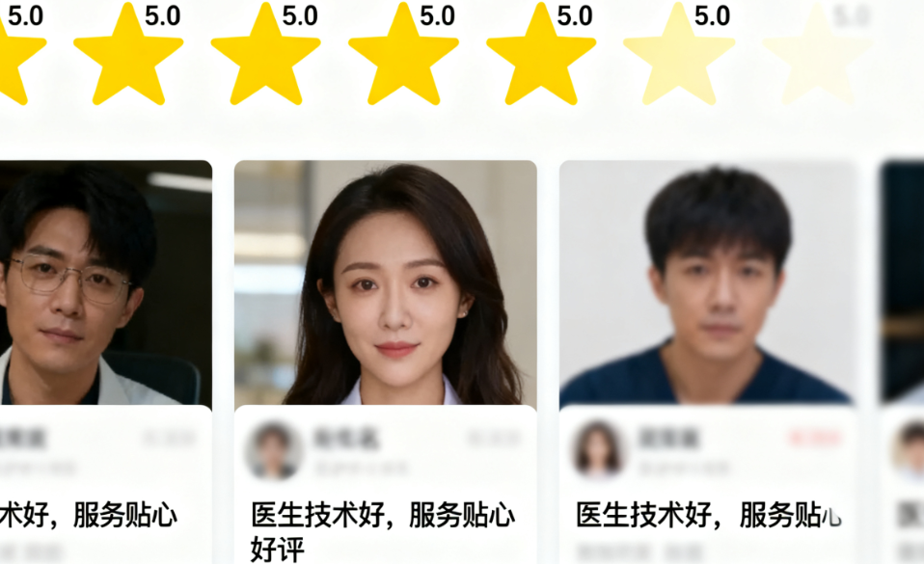
Task: Click the last bright gold star before the faded ones
Action: [x=541, y=54]
